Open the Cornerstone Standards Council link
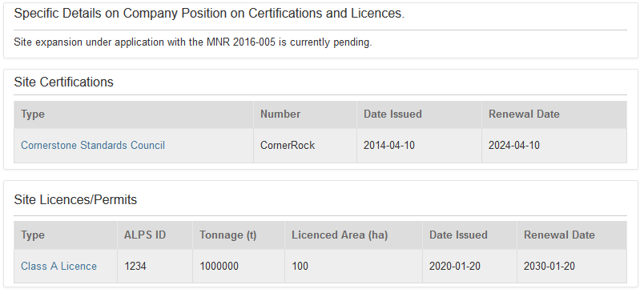 coord(93,145)
